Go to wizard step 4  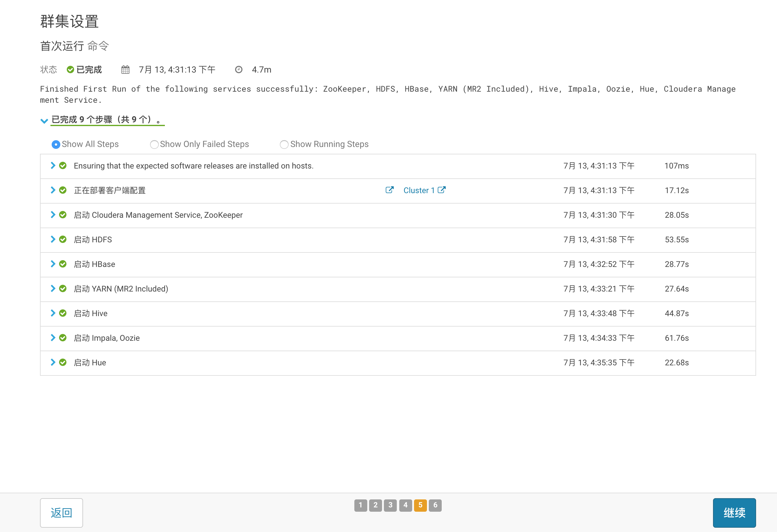[405, 505]
